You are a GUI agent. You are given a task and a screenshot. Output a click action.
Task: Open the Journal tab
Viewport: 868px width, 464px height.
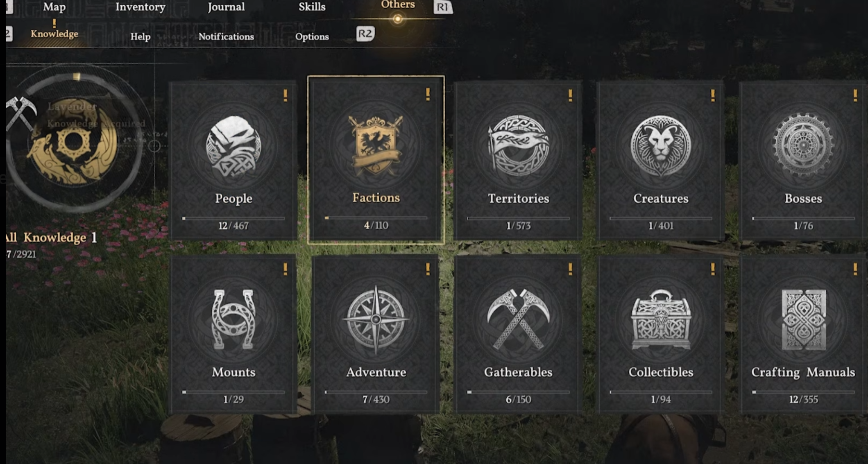pos(226,7)
